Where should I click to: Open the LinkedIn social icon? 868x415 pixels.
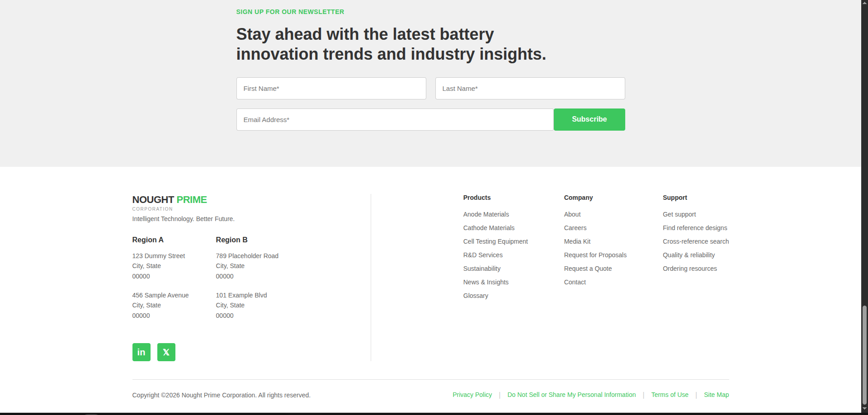(141, 352)
